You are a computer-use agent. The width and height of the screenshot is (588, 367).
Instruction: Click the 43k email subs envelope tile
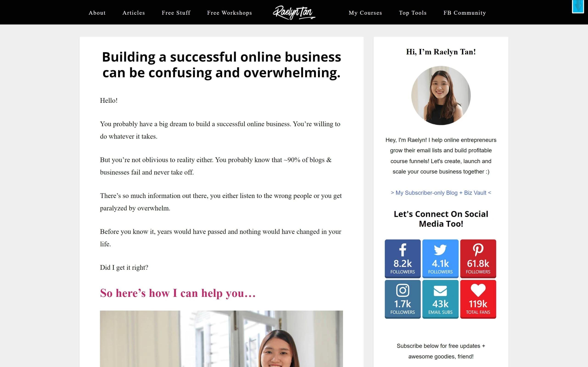[440, 299]
